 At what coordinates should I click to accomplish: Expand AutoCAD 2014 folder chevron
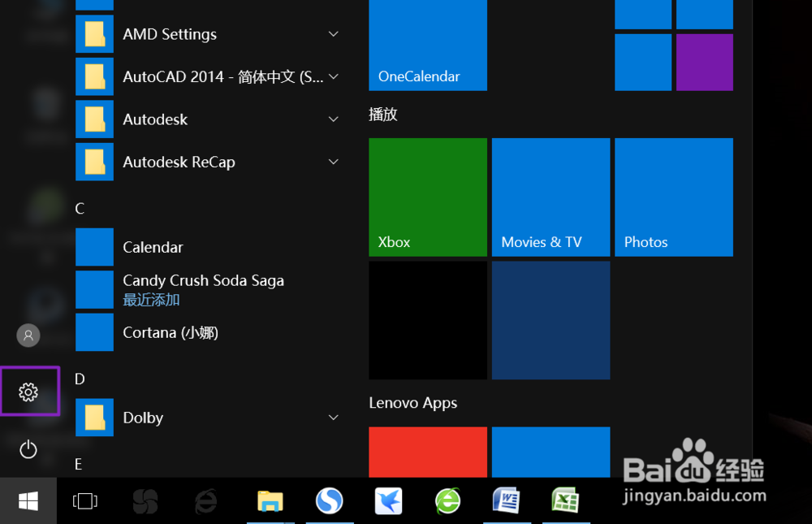tap(334, 76)
